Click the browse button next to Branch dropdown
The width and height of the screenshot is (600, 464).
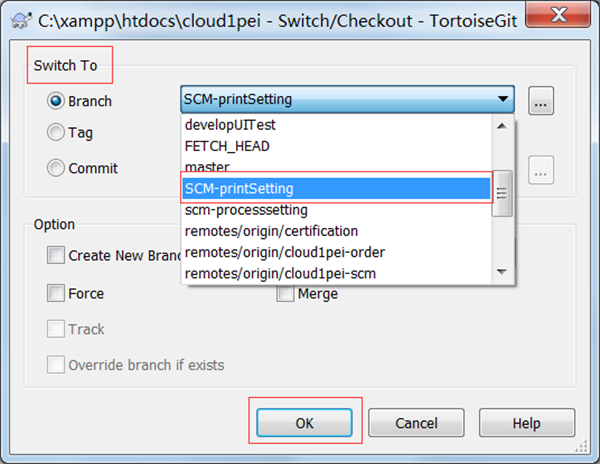pos(541,101)
